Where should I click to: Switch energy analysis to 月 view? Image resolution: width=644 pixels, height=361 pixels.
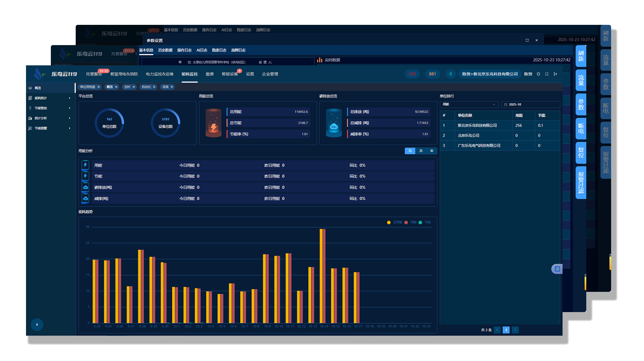tap(421, 151)
